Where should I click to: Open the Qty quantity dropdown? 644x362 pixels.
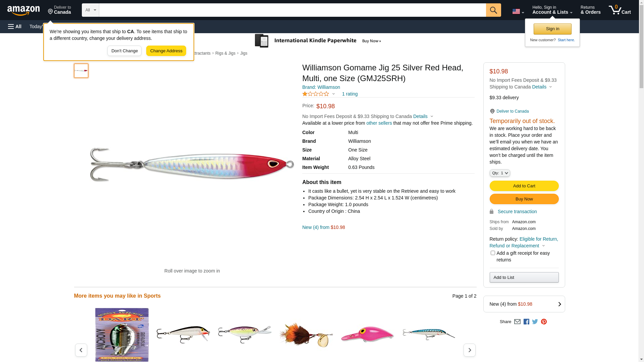click(x=499, y=173)
